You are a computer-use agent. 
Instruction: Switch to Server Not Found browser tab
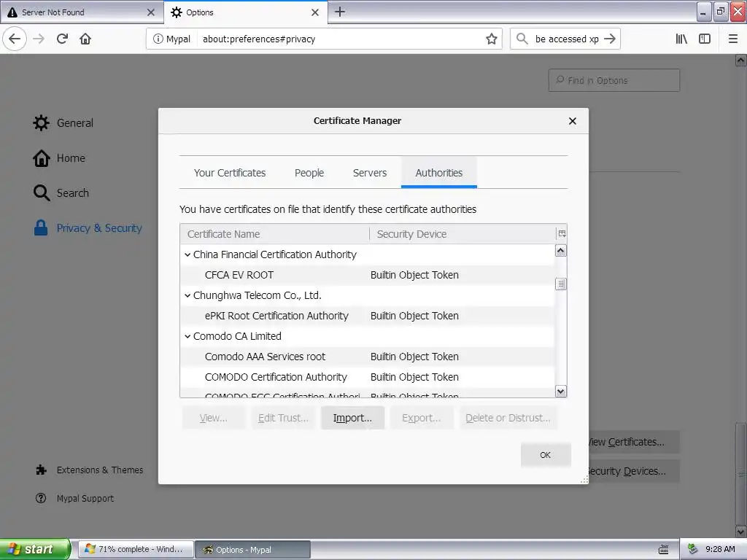(81, 12)
